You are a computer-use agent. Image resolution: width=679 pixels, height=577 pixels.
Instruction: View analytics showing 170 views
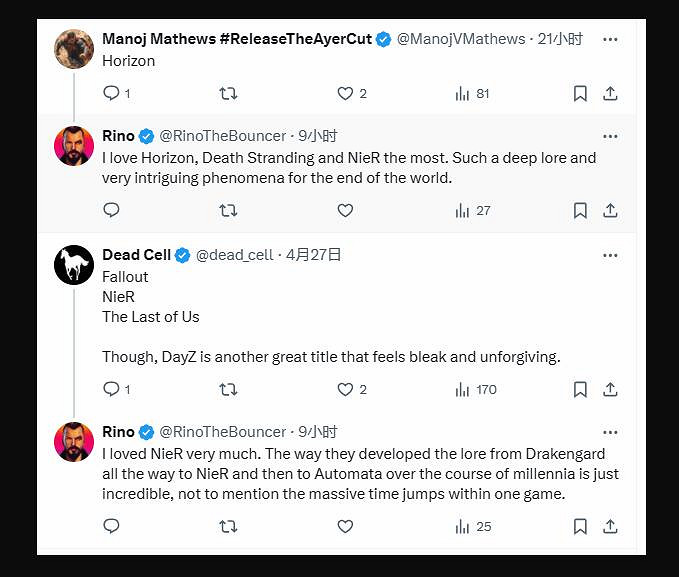475,389
